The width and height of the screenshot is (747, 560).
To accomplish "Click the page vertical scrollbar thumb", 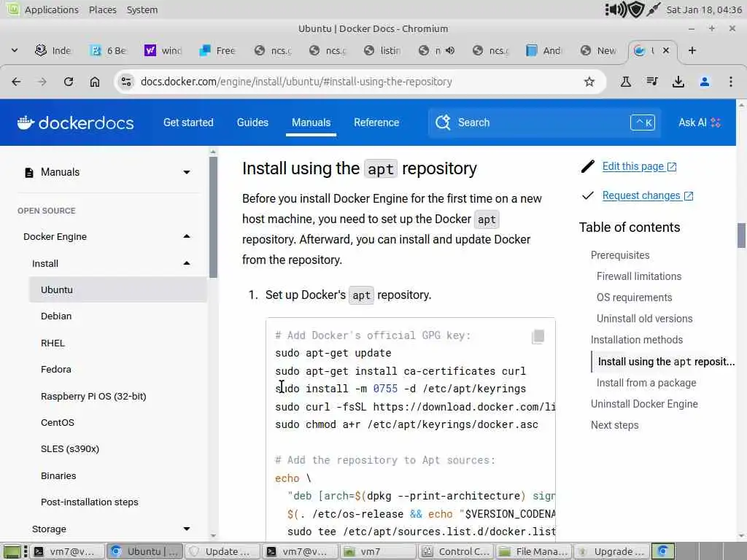I will (x=741, y=236).
